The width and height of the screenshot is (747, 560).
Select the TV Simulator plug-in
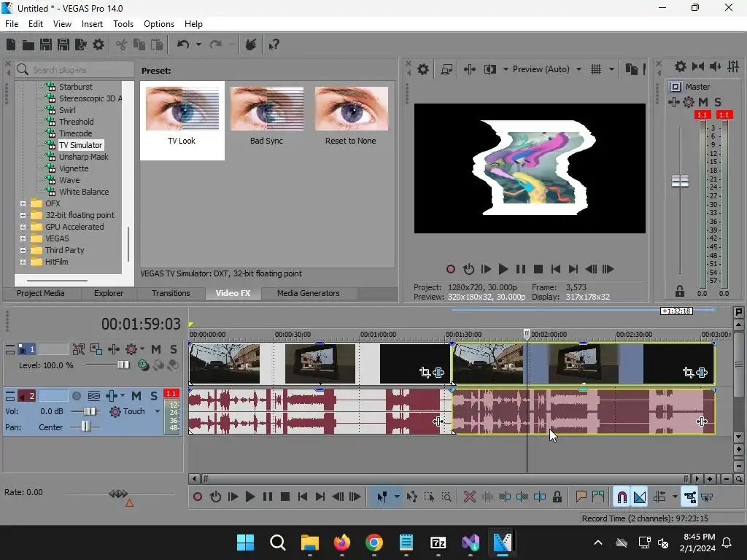tap(80, 145)
